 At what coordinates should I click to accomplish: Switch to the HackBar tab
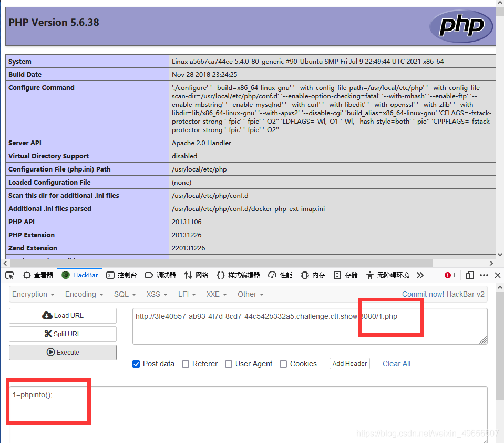point(80,275)
